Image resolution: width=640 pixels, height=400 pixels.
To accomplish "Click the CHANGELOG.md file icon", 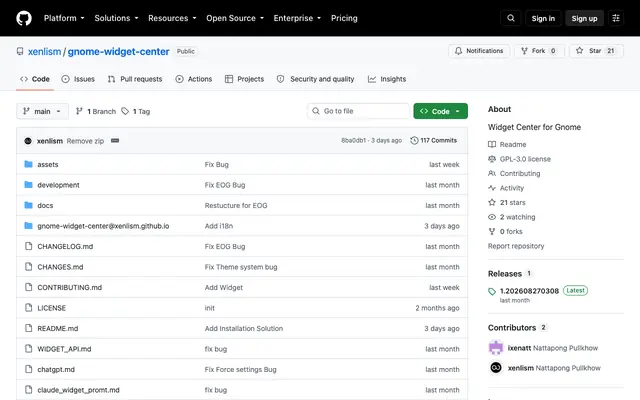I will click(28, 246).
